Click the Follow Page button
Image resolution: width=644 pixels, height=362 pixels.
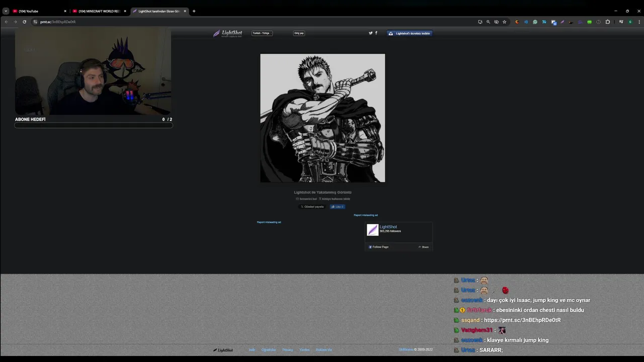pos(378,247)
